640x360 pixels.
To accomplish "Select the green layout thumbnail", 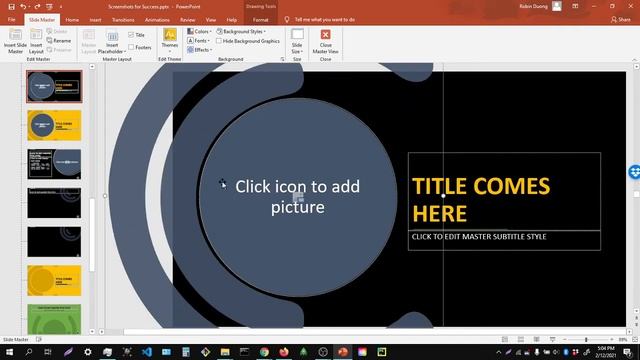I will [x=54, y=319].
